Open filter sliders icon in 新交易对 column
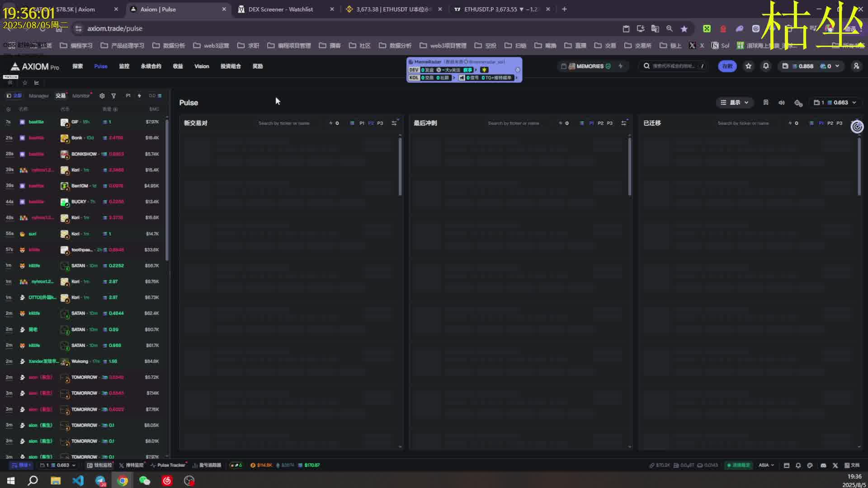The height and width of the screenshot is (488, 868). [x=394, y=123]
